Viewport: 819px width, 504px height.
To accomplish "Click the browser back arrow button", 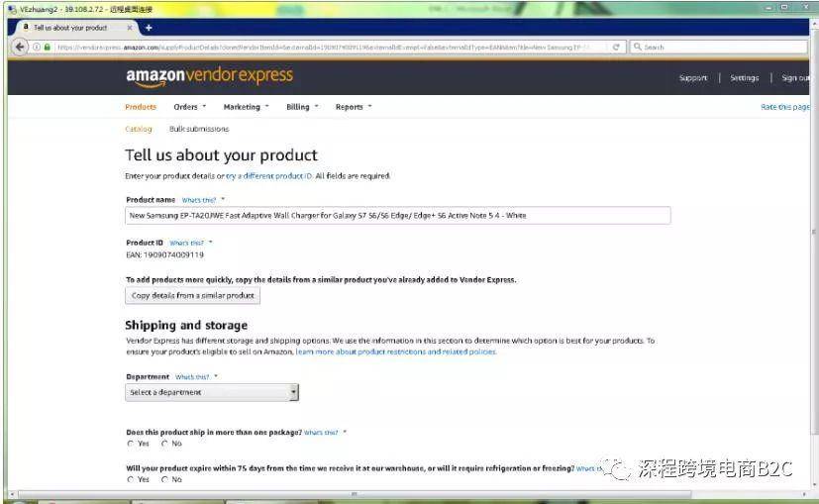I will 20,47.
